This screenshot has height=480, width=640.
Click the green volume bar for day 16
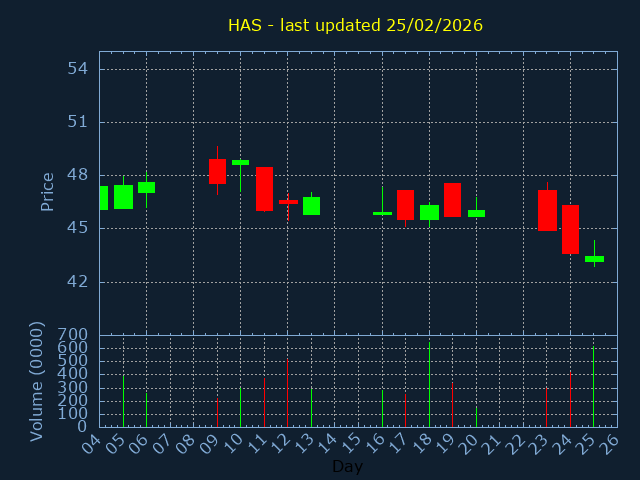382,408
